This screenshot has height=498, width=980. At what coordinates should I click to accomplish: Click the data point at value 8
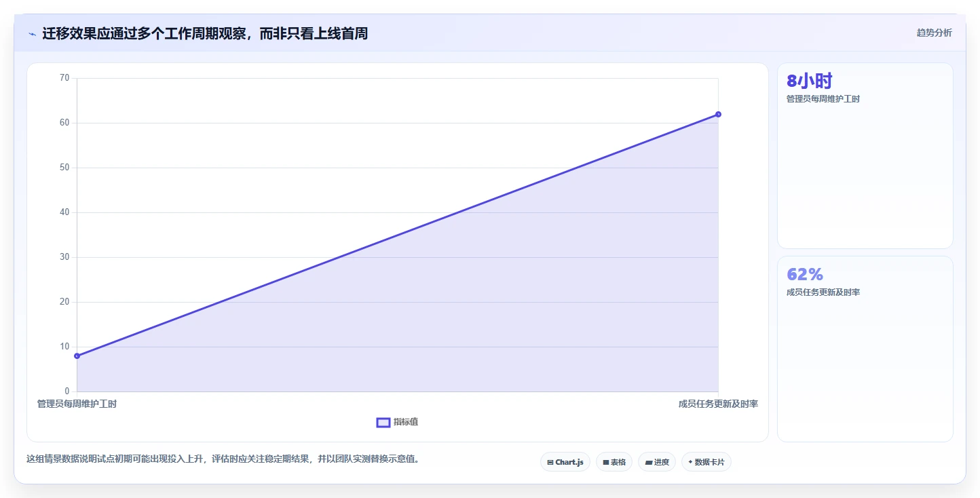click(x=77, y=356)
